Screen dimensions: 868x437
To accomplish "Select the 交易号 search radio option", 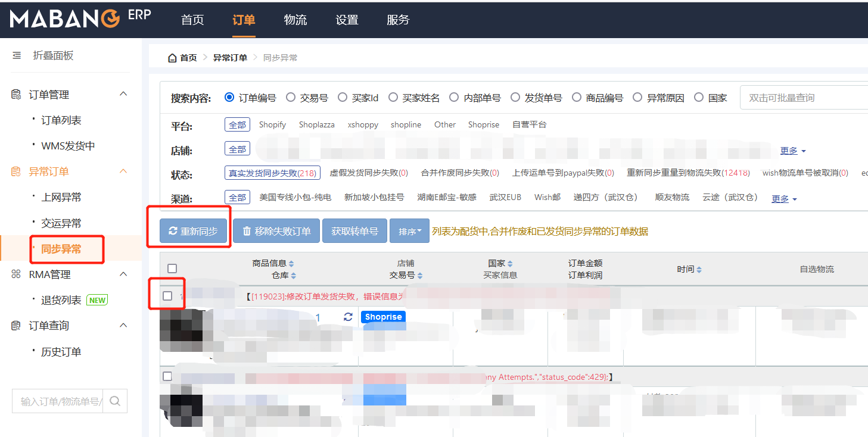I will [x=291, y=98].
